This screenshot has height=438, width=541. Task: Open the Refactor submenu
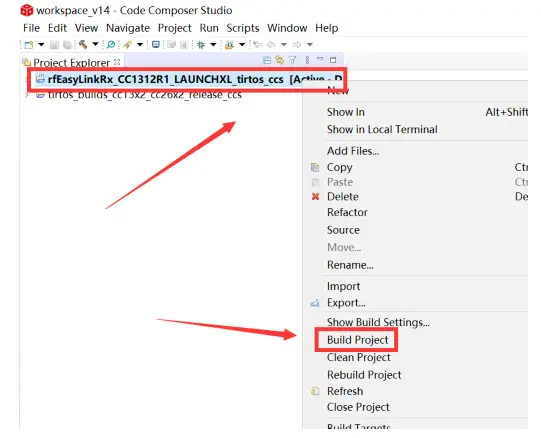click(x=347, y=212)
